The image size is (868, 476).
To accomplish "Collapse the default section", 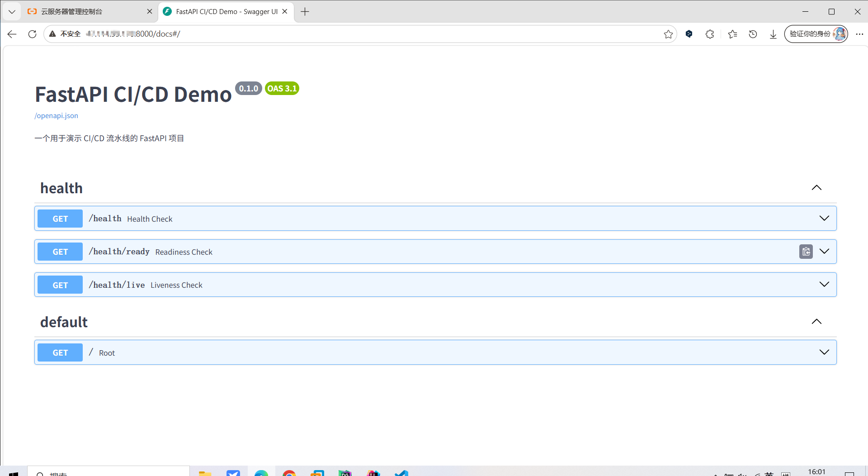I will coord(816,322).
